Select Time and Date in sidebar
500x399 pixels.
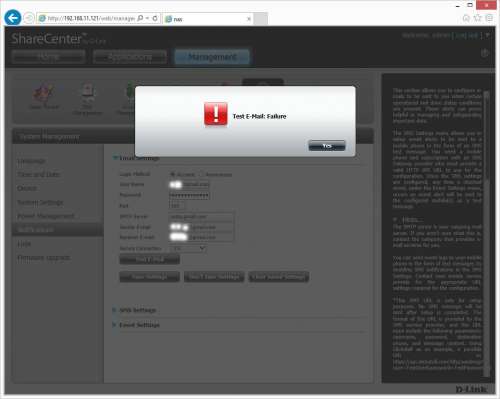[39, 175]
